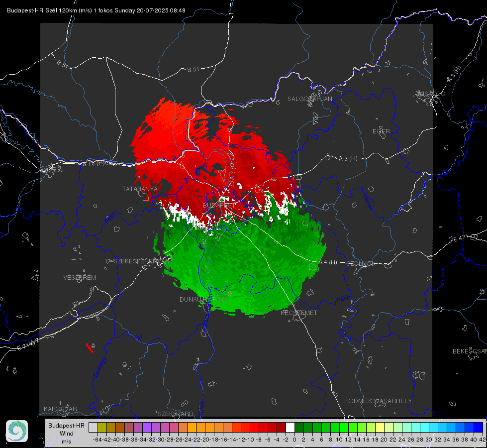The height and width of the screenshot is (448, 487).
Task: Click the swirl weather service logo
Action: pos(17,431)
